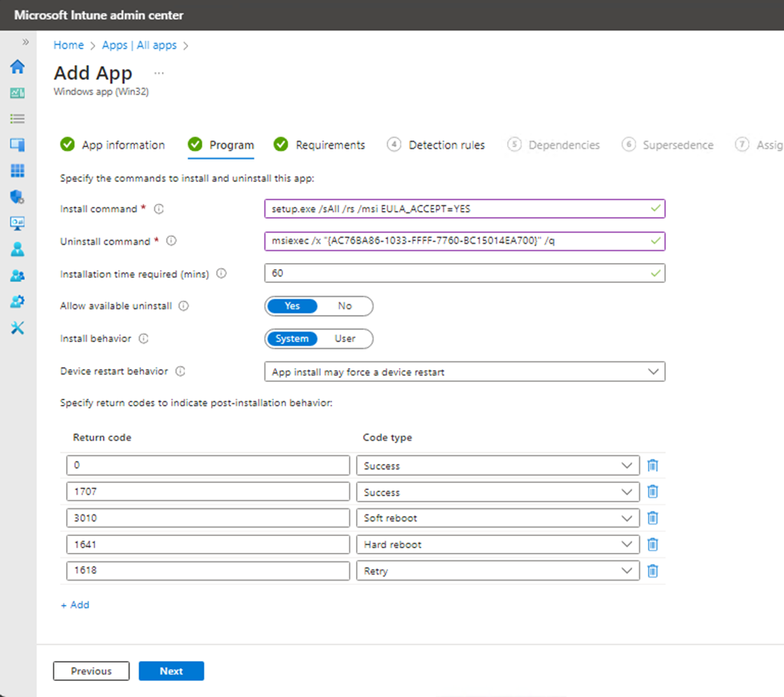Click the Return code column header
This screenshot has width=784, height=697.
coord(102,438)
